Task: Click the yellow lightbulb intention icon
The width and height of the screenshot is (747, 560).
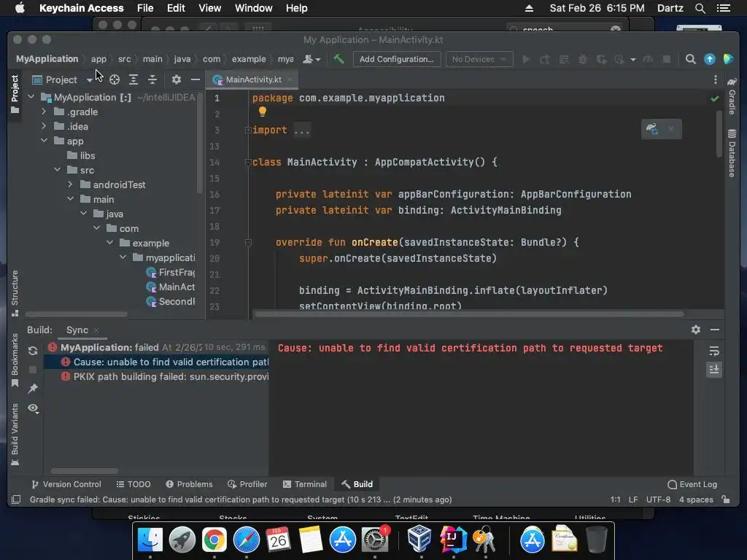Action: click(x=263, y=112)
